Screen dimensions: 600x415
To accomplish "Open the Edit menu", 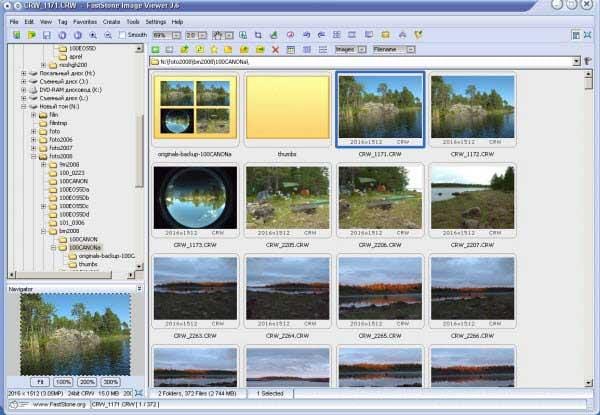I will click(x=29, y=22).
